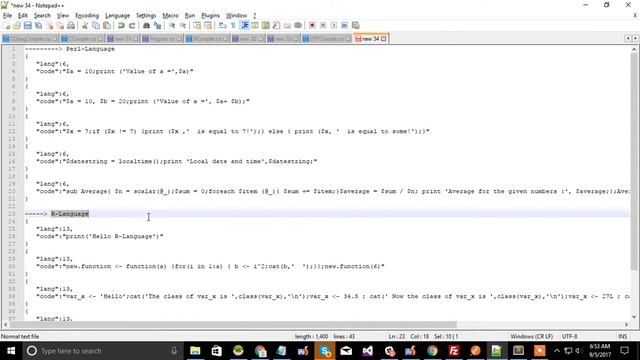The height and width of the screenshot is (360, 640).
Task: Show hidden system tray icons chevron
Action: point(557,351)
